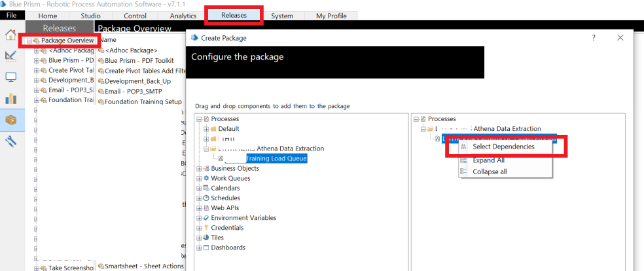644x271 pixels.
Task: Open the System wrench sidebar icon
Action: pos(10,141)
